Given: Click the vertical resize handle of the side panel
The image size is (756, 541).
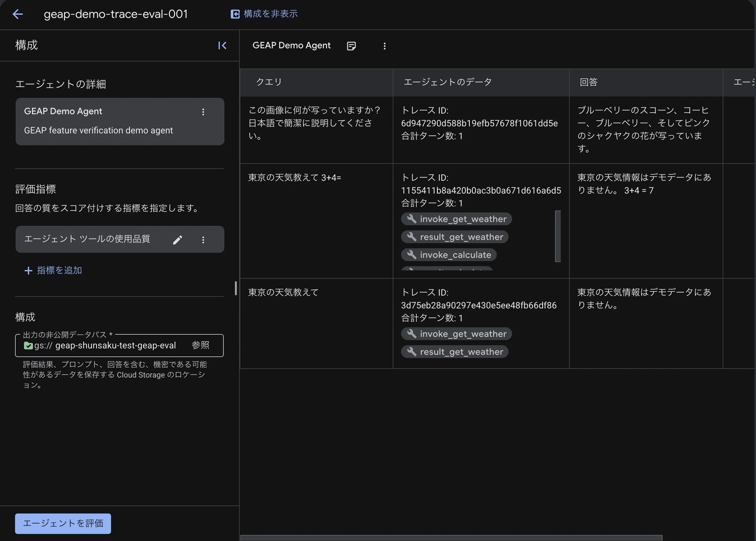Looking at the screenshot, I should pos(236,288).
